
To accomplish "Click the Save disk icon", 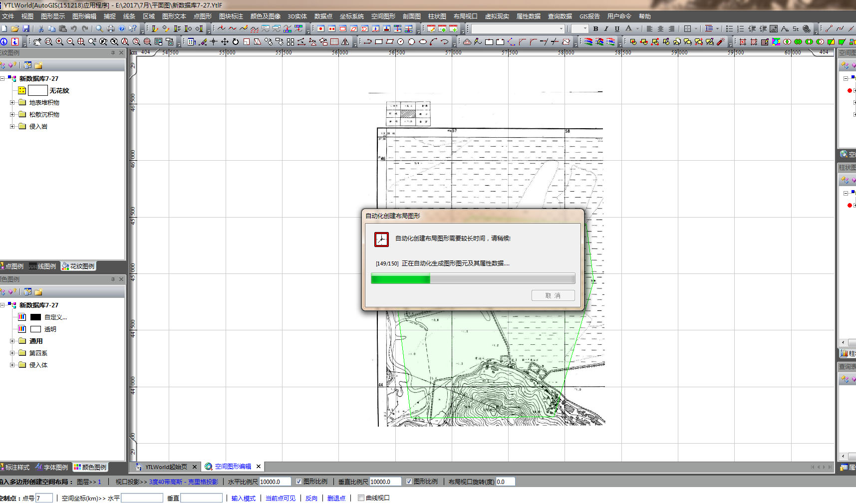I will pos(26,29).
